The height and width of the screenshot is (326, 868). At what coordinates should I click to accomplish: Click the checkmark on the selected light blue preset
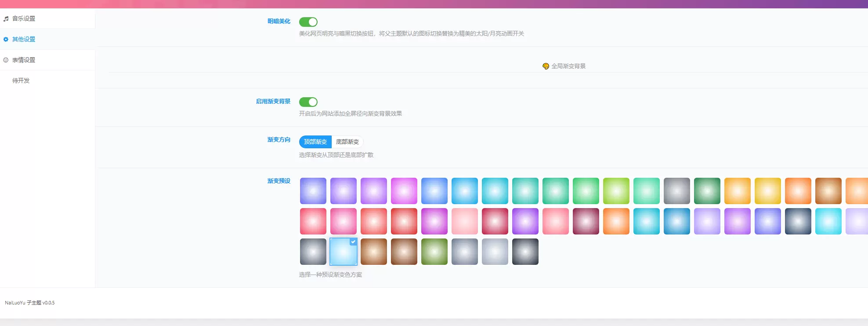(353, 242)
